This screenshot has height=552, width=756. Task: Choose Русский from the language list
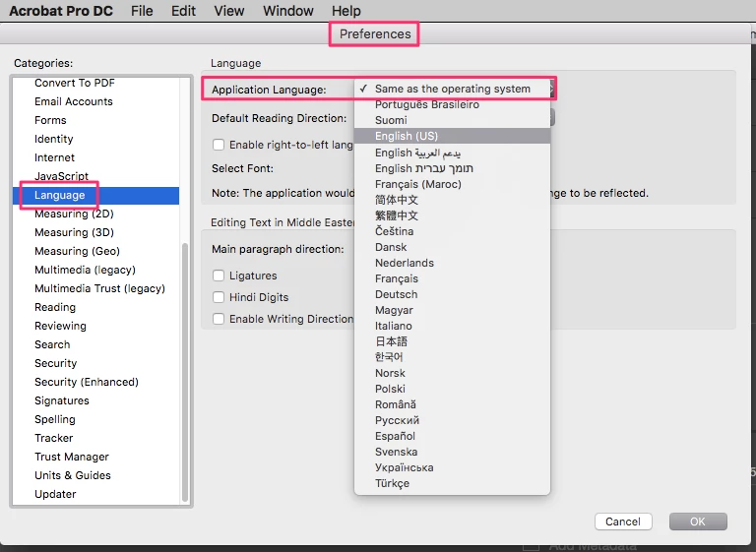click(452, 420)
